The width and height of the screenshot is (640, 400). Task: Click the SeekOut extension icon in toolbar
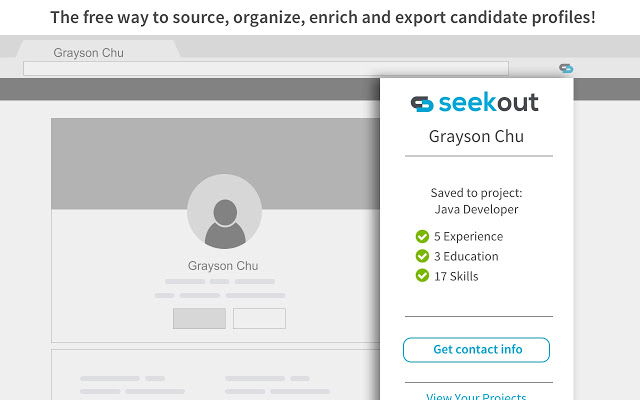[x=566, y=68]
